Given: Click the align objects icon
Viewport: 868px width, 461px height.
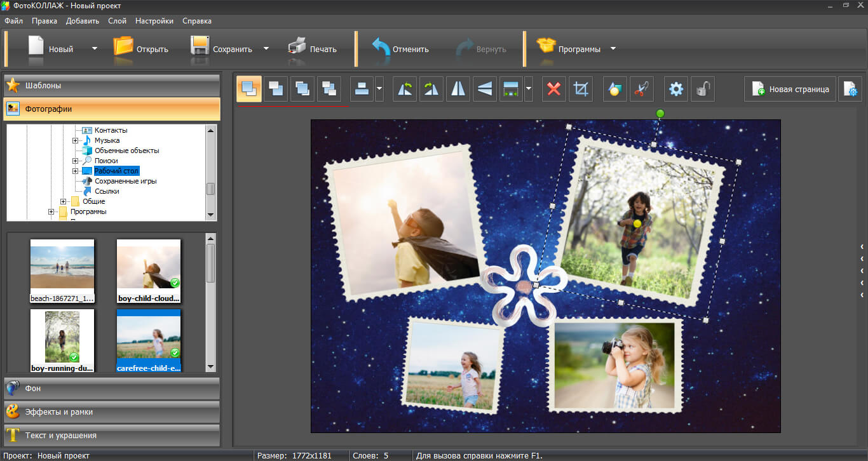Looking at the screenshot, I should (362, 89).
